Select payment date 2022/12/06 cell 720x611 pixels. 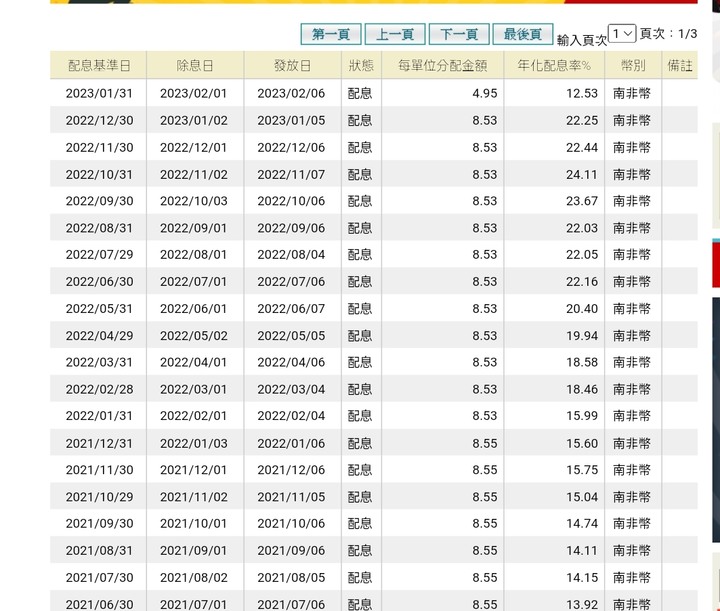click(291, 147)
